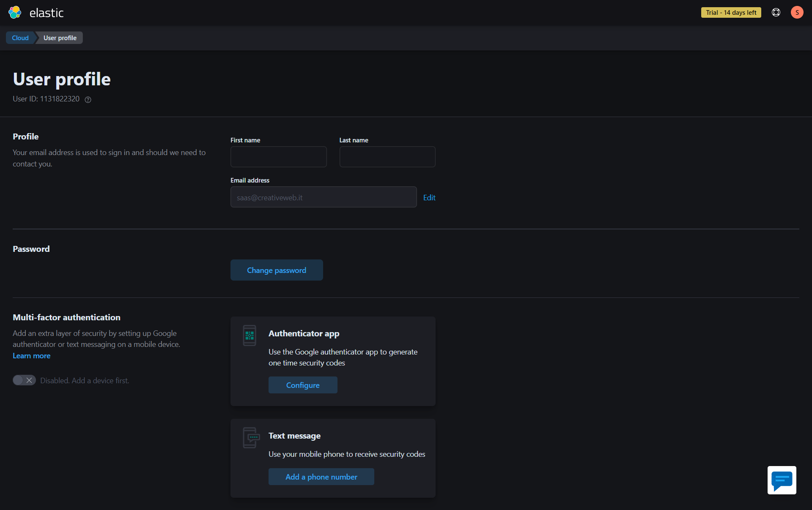Click the Email address input field
Image resolution: width=812 pixels, height=510 pixels.
pyautogui.click(x=324, y=197)
